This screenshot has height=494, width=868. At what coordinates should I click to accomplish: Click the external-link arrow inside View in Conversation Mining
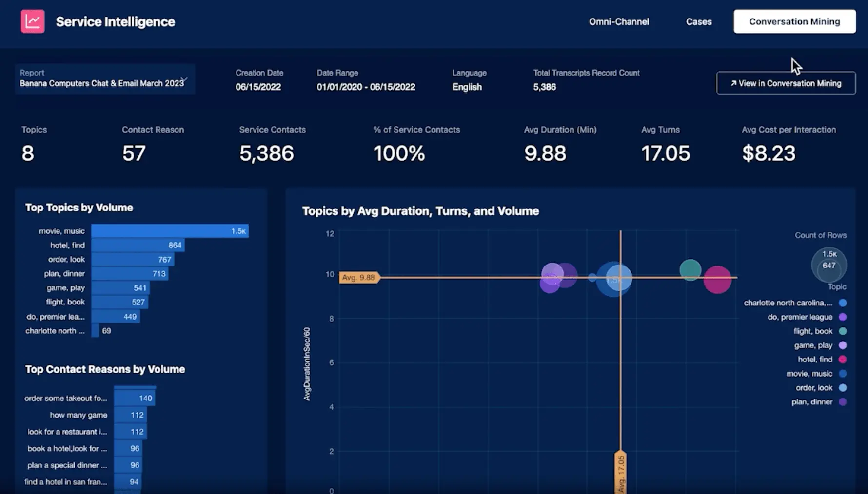pyautogui.click(x=733, y=83)
